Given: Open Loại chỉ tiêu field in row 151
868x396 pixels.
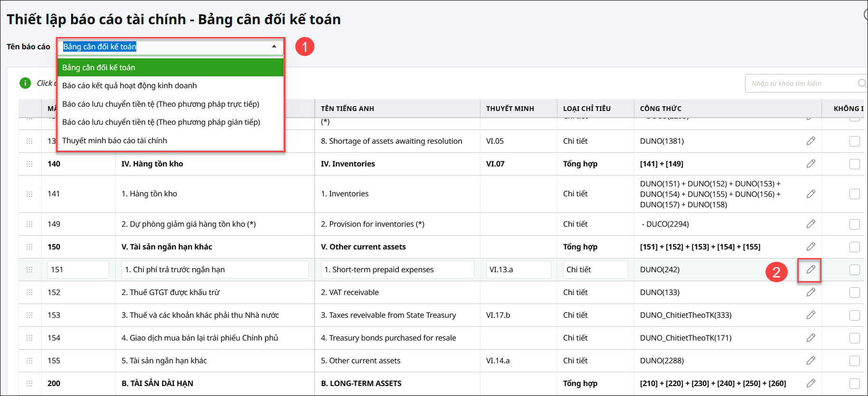Looking at the screenshot, I should (x=595, y=270).
